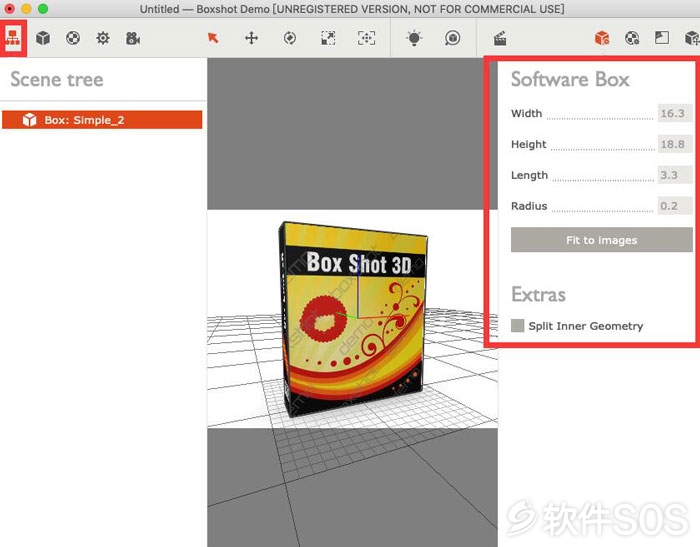Click the image panel icon on right
Screen dimensions: 700x547
point(662,38)
